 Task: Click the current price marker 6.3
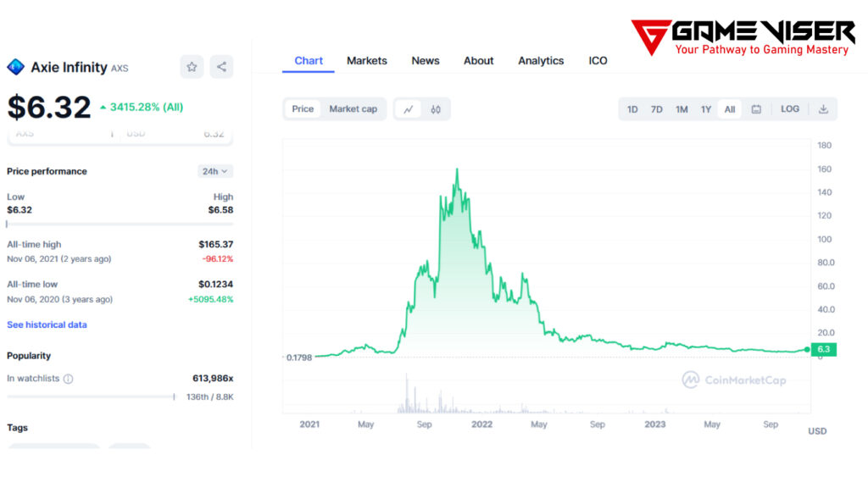(x=824, y=349)
